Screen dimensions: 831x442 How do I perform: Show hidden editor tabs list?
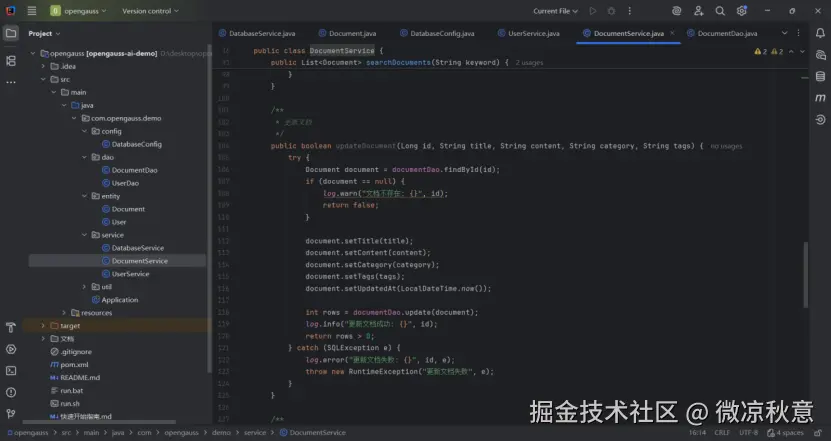(784, 33)
